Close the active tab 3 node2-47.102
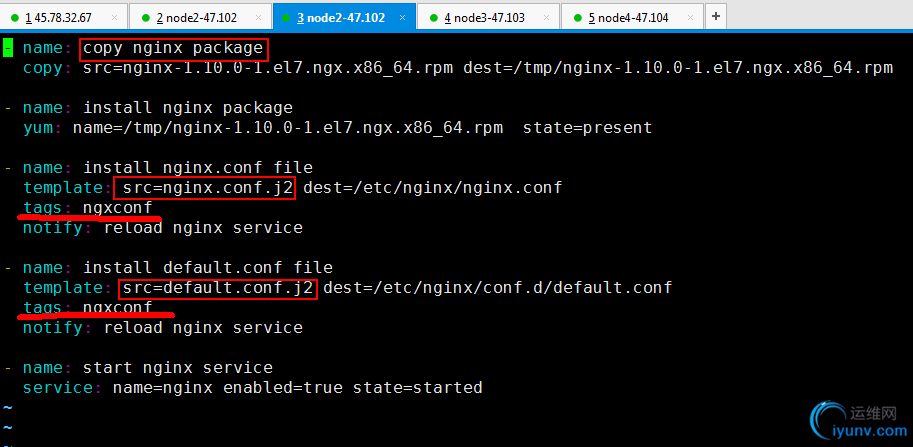Screen dimensions: 913x447 (403, 18)
